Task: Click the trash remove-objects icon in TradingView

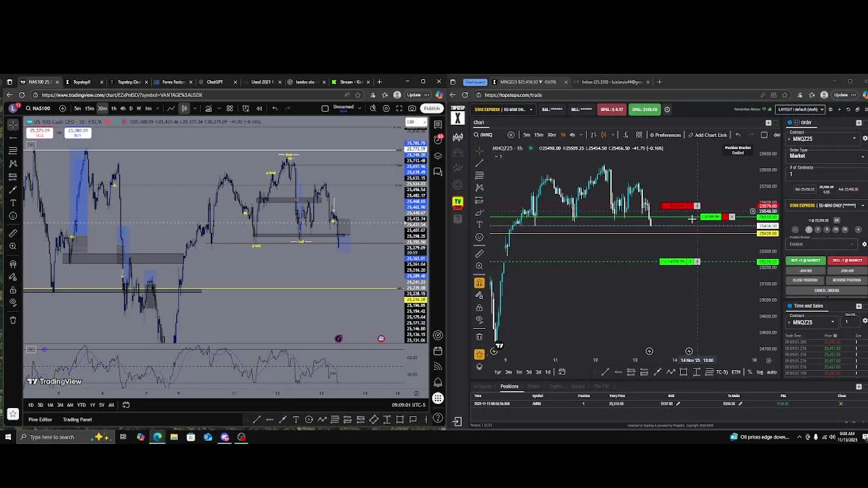Action: [x=13, y=320]
